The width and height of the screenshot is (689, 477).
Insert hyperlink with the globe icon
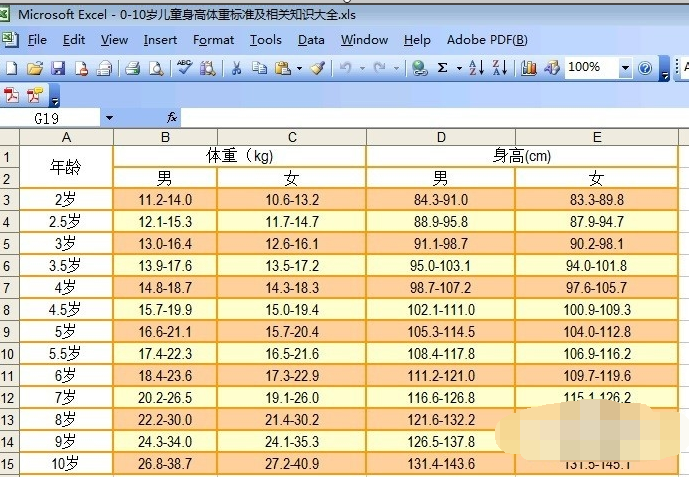tap(420, 68)
